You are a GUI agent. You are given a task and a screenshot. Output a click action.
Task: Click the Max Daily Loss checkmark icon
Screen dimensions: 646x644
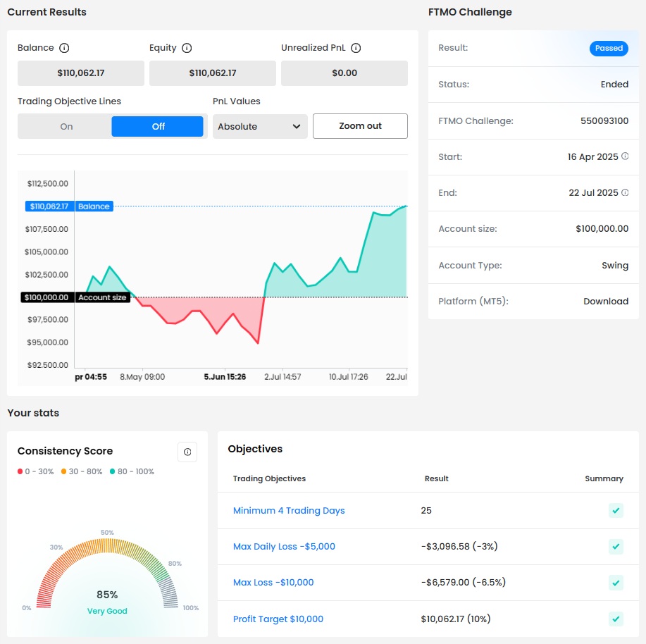tap(616, 546)
